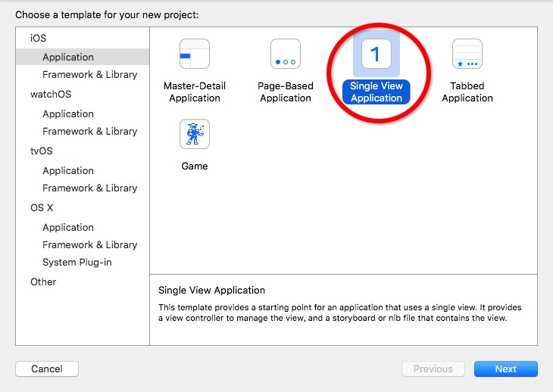Click the Game label text
553x392 pixels.
pyautogui.click(x=195, y=166)
